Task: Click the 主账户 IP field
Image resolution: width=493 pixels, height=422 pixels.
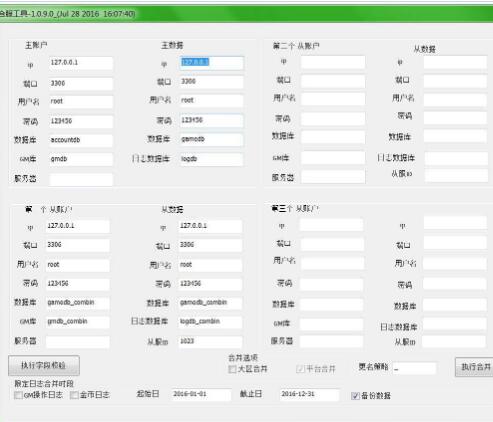Action: (x=81, y=63)
